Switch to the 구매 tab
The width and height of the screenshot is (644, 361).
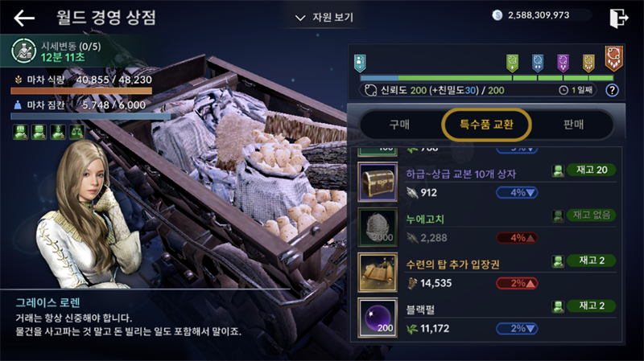(399, 125)
